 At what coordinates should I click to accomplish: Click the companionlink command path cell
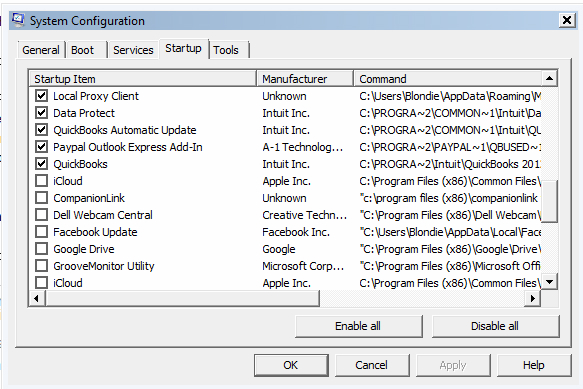[x=448, y=198]
